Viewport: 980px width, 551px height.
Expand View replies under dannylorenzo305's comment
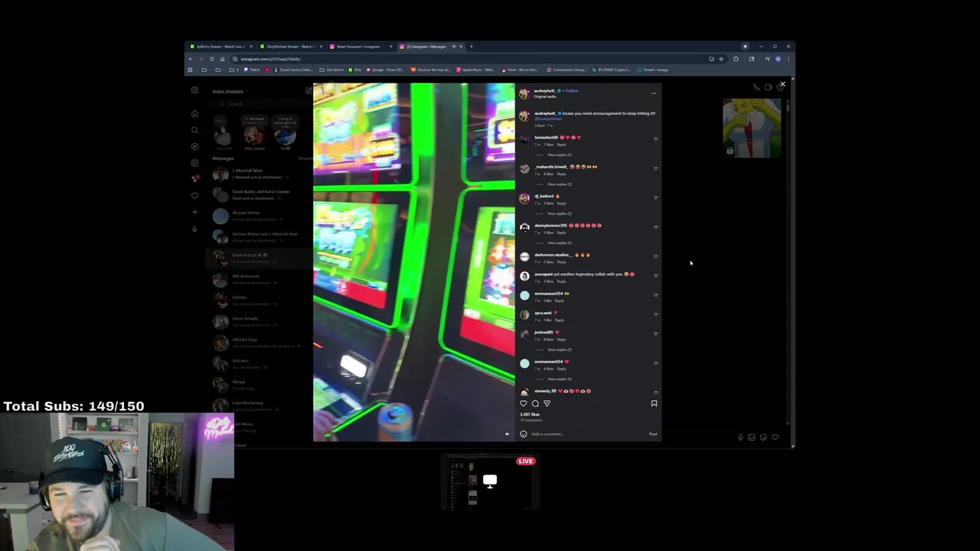click(x=559, y=243)
